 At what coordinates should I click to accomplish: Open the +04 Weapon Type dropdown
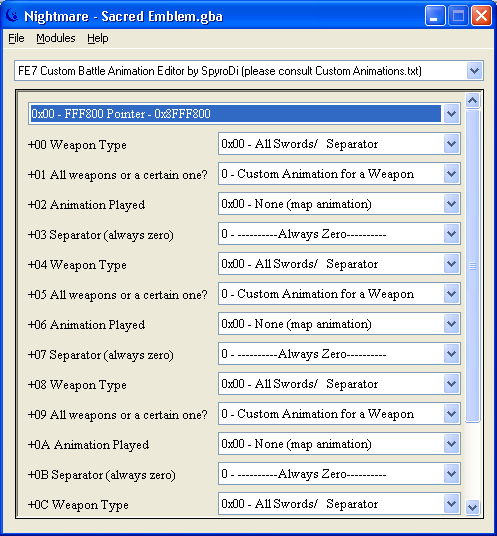451,264
